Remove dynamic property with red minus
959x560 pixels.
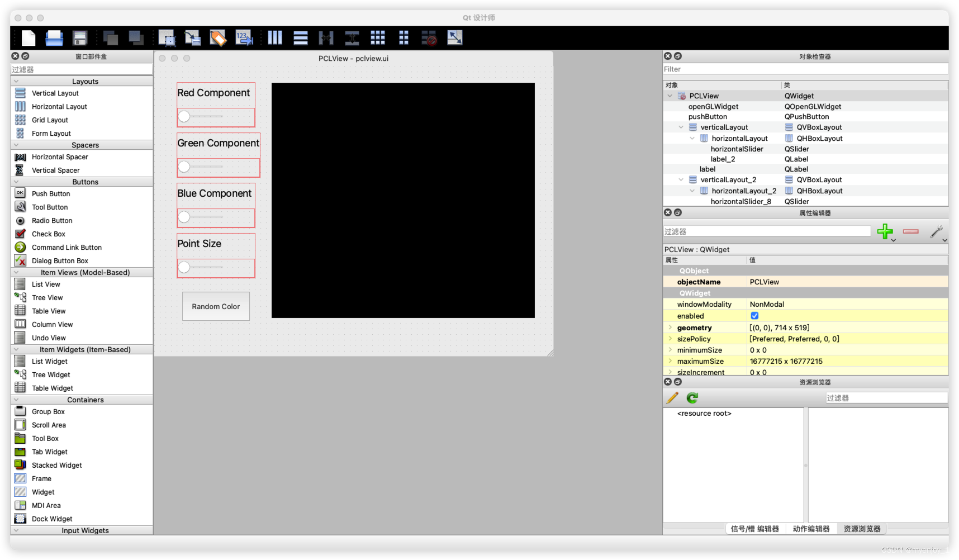click(x=910, y=231)
